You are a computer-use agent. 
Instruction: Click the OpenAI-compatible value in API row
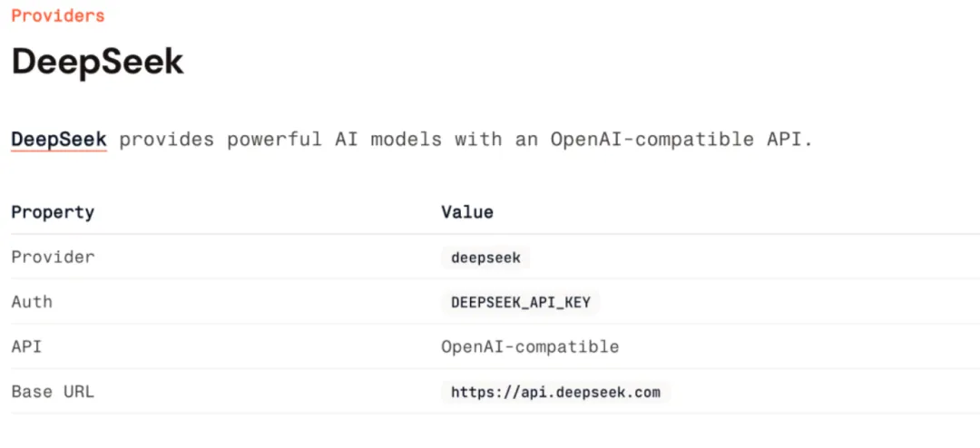(530, 346)
